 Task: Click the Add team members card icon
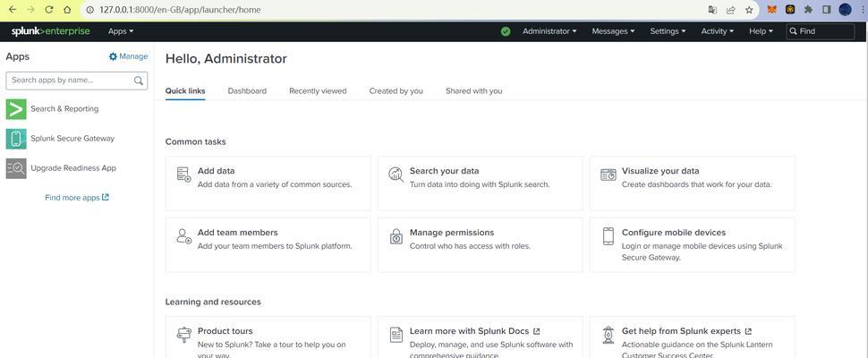pos(183,236)
